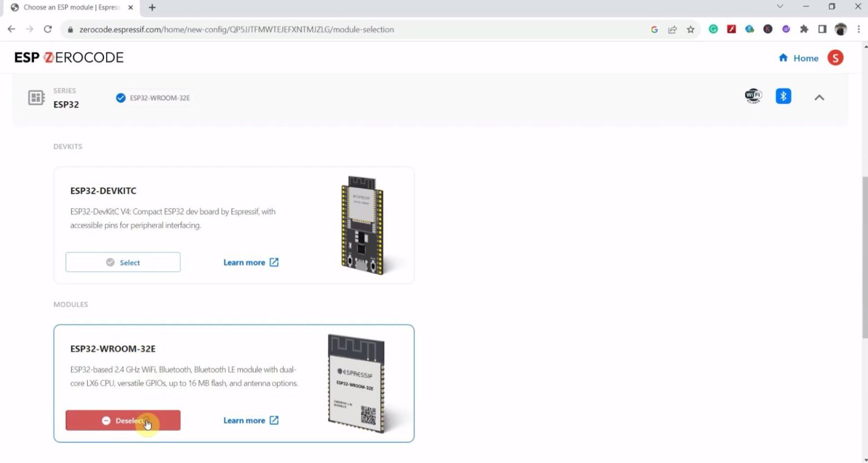Open Chrome's three-dot menu
868x463 pixels.
(x=858, y=29)
